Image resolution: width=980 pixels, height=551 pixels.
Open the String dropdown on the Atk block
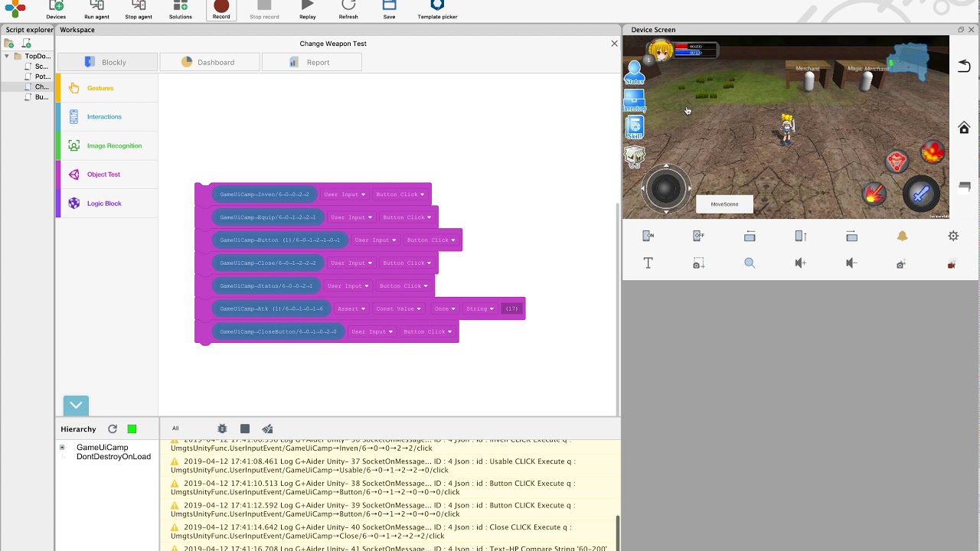click(480, 309)
